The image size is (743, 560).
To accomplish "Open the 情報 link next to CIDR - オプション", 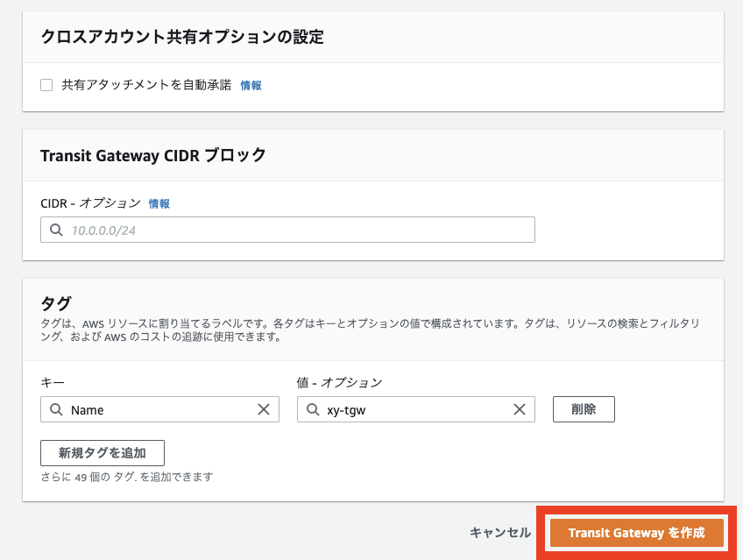I will [159, 202].
